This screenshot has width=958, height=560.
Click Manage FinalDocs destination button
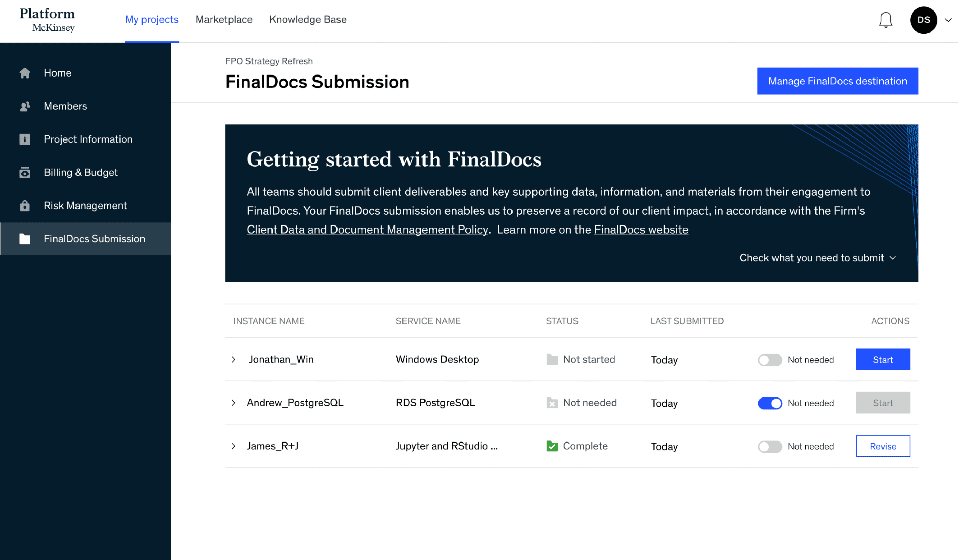(x=837, y=81)
